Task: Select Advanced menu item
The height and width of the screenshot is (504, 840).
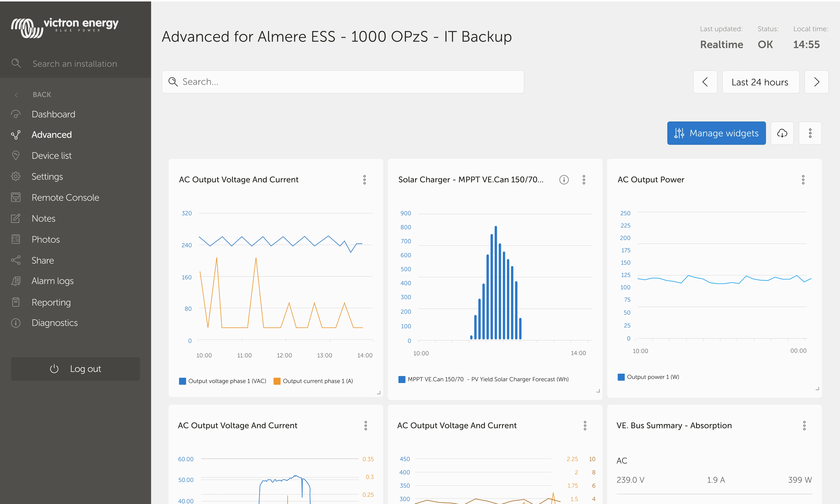Action: pyautogui.click(x=52, y=135)
